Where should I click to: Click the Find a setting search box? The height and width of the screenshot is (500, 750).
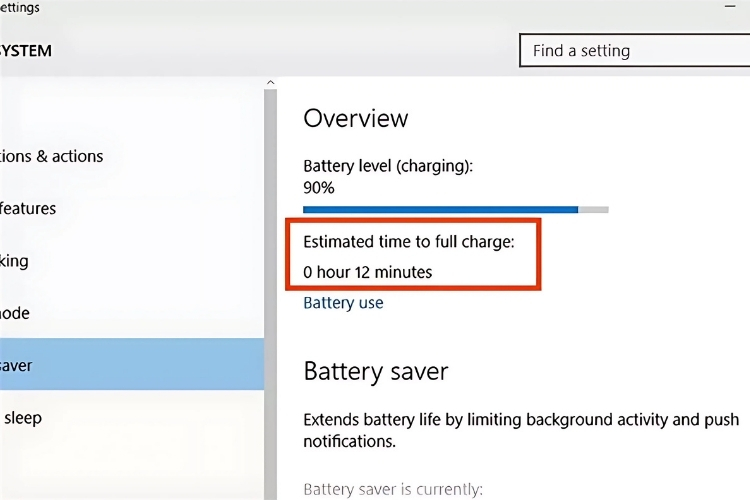point(632,50)
